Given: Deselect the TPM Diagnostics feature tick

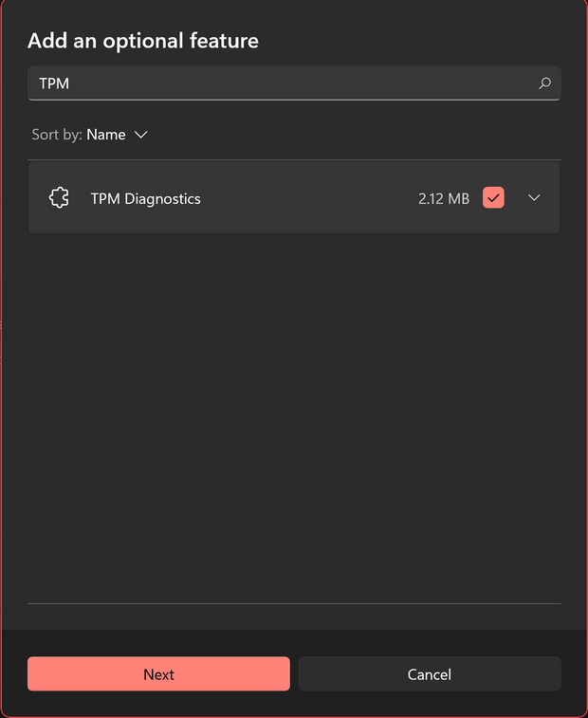Looking at the screenshot, I should pyautogui.click(x=493, y=197).
